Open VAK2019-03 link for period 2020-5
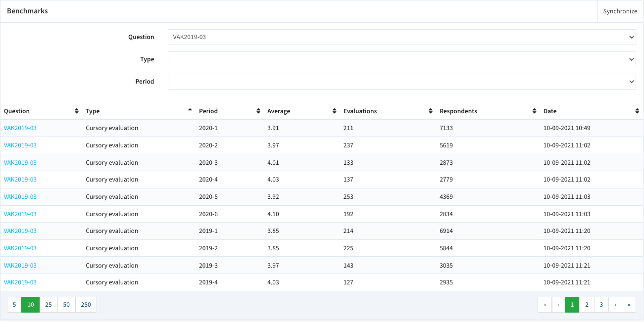 tap(20, 197)
